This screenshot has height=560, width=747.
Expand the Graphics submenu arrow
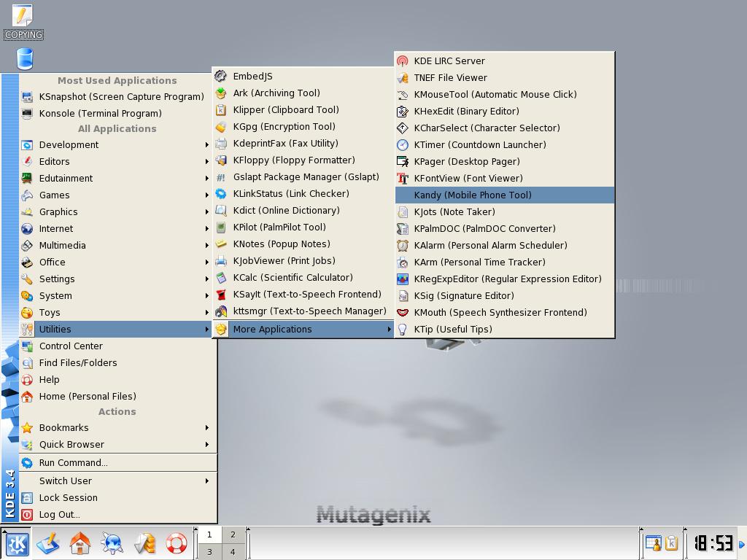(206, 212)
